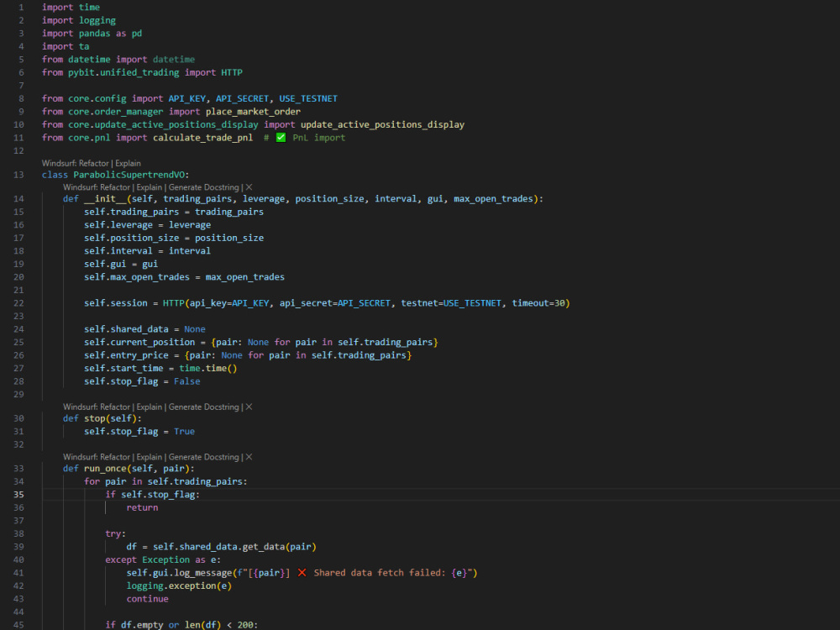Screen dimensions: 840x630
Task: Click 'except Exception as e:' on line 40
Action: point(163,559)
